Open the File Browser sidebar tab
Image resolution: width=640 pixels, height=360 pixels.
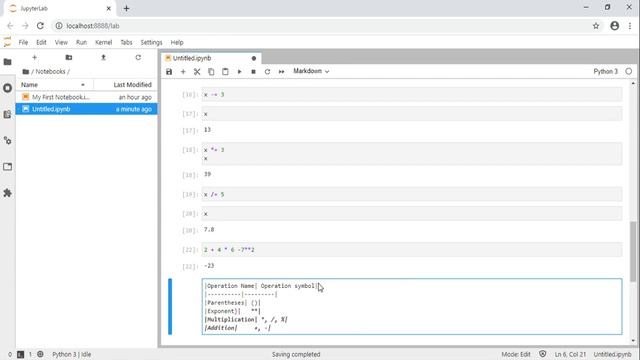point(7,62)
